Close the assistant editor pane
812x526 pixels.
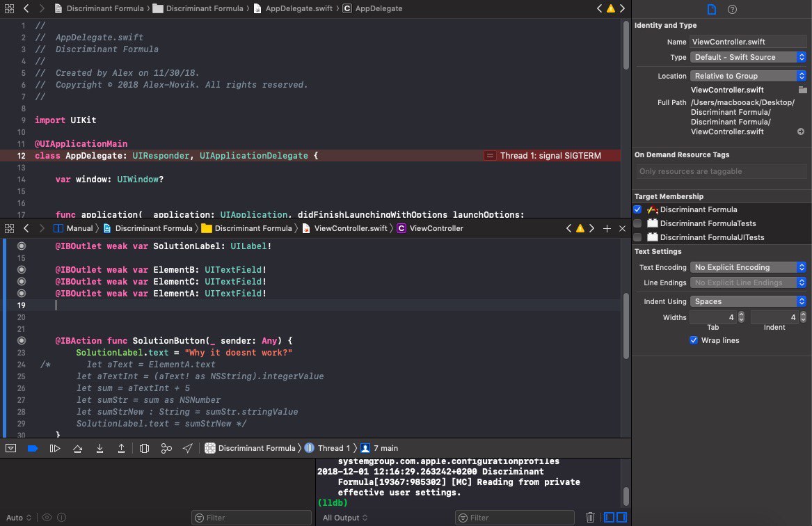[623, 228]
